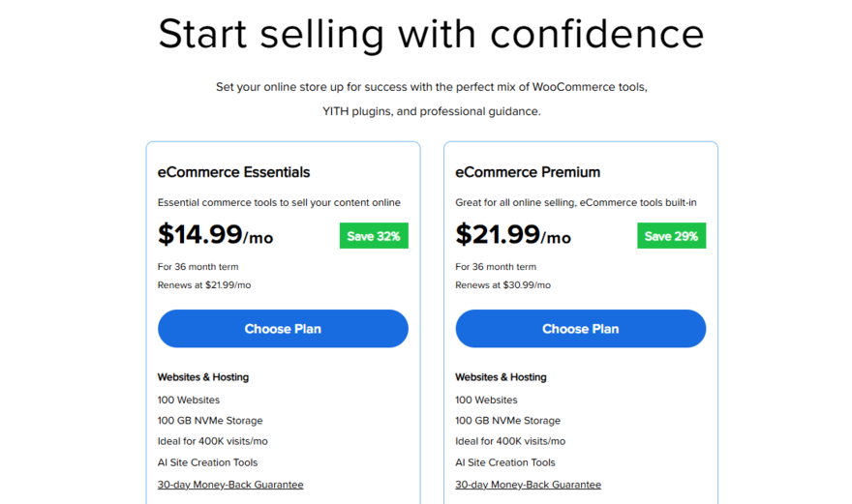Click 'Ideal for 400K visits/mo' in Premium card
The image size is (852, 504).
[x=510, y=441]
